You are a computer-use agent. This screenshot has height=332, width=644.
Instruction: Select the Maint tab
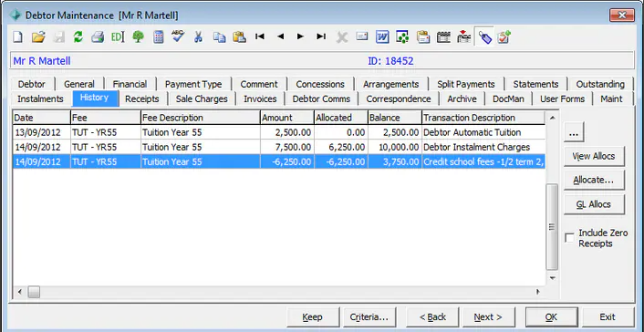pos(611,99)
